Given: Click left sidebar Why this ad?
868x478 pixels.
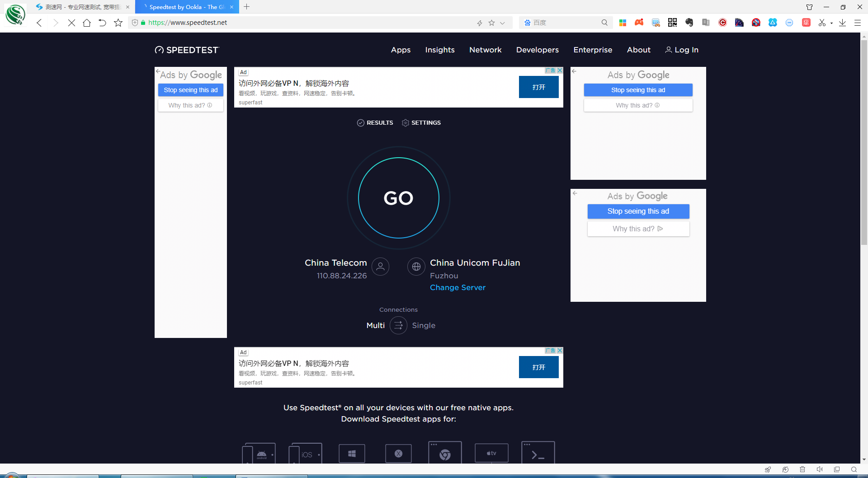Looking at the screenshot, I should 190,105.
